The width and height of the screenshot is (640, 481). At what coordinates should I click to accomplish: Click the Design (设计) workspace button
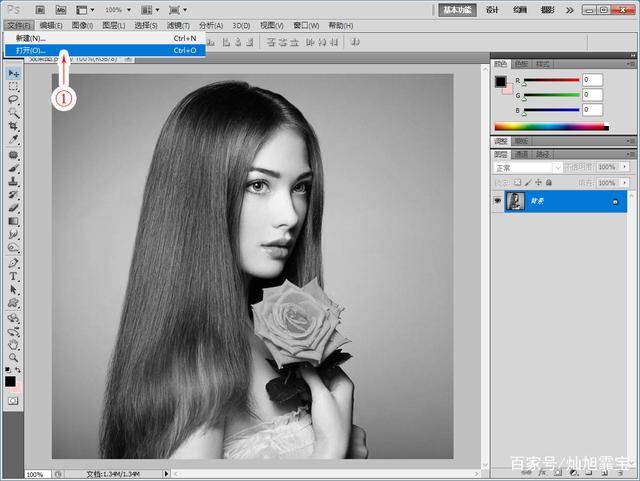point(492,9)
